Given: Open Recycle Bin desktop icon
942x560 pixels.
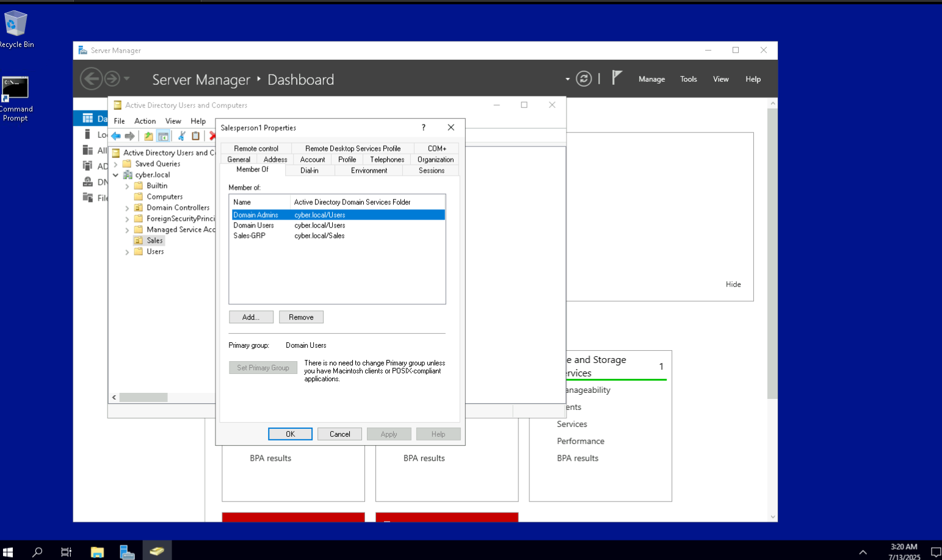Looking at the screenshot, I should 16,29.
